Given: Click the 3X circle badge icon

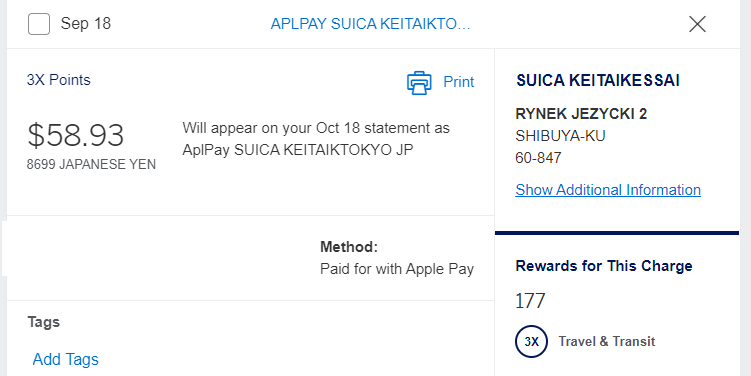Looking at the screenshot, I should [x=531, y=342].
